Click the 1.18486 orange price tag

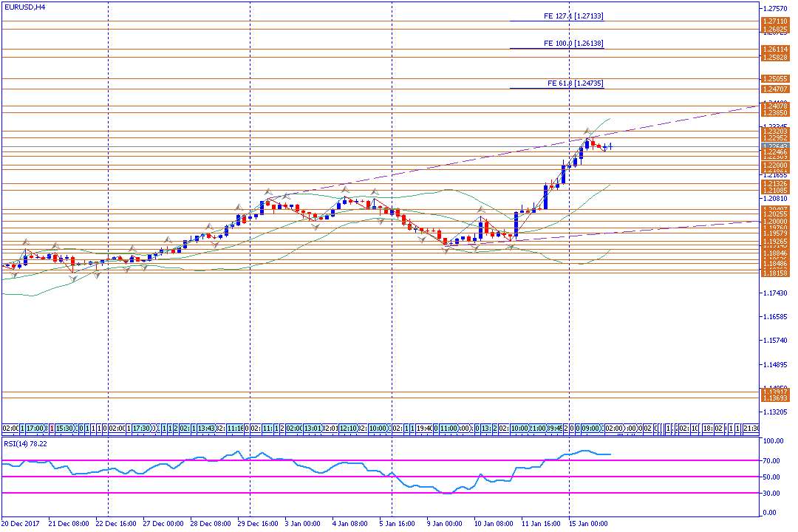[x=775, y=264]
